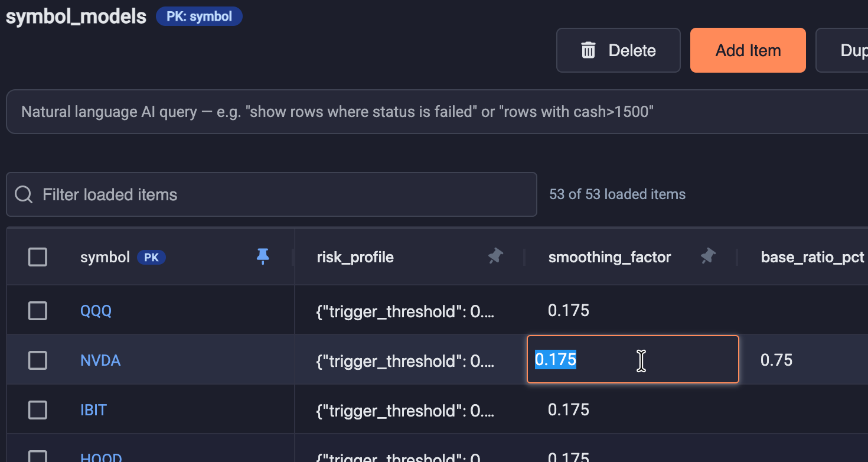Click the PK: symbol badge beside table title
868x462 pixels.
click(199, 17)
